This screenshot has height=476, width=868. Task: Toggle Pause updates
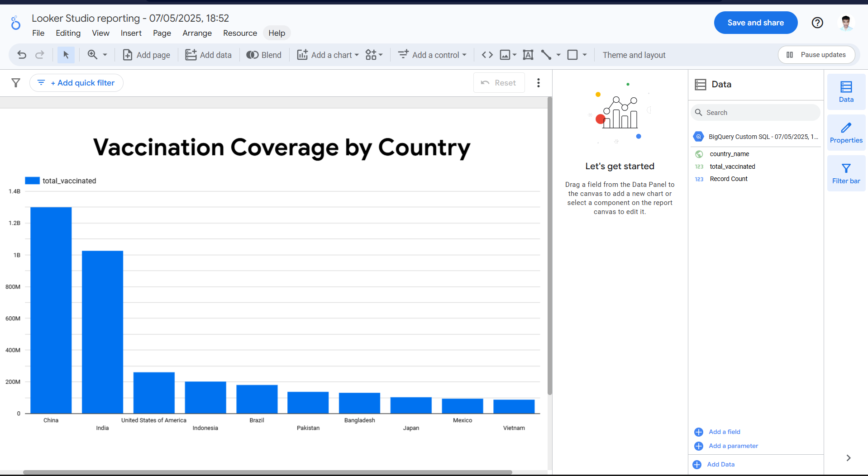pyautogui.click(x=816, y=55)
